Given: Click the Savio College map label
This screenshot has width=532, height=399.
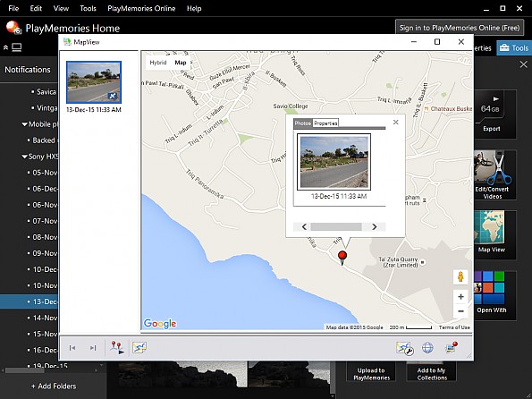Looking at the screenshot, I should point(291,106).
